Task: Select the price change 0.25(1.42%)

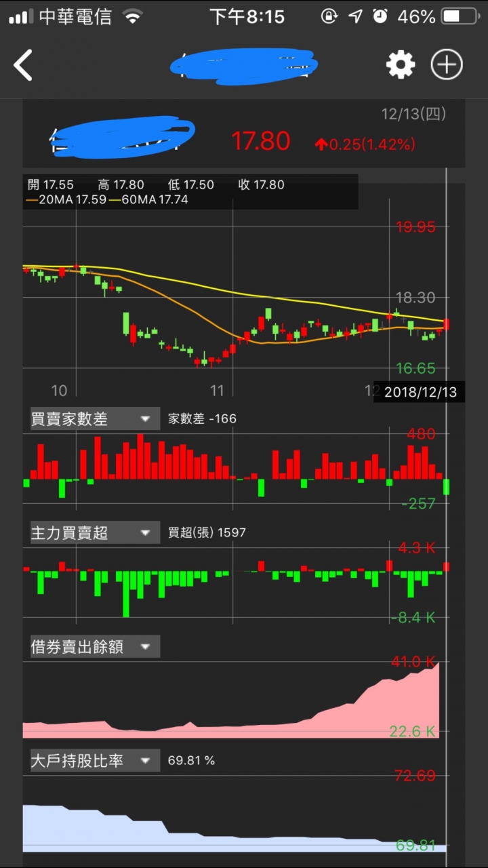Action: tap(365, 144)
